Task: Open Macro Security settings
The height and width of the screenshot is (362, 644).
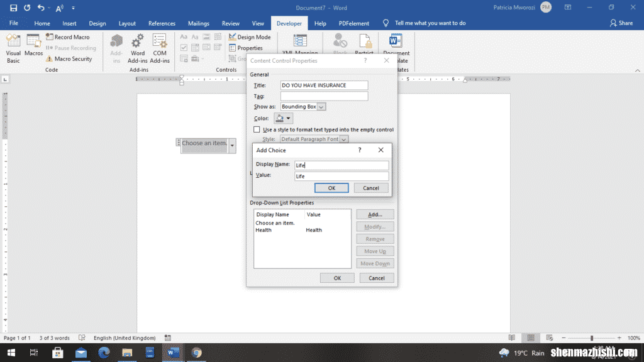Action: [69, 58]
